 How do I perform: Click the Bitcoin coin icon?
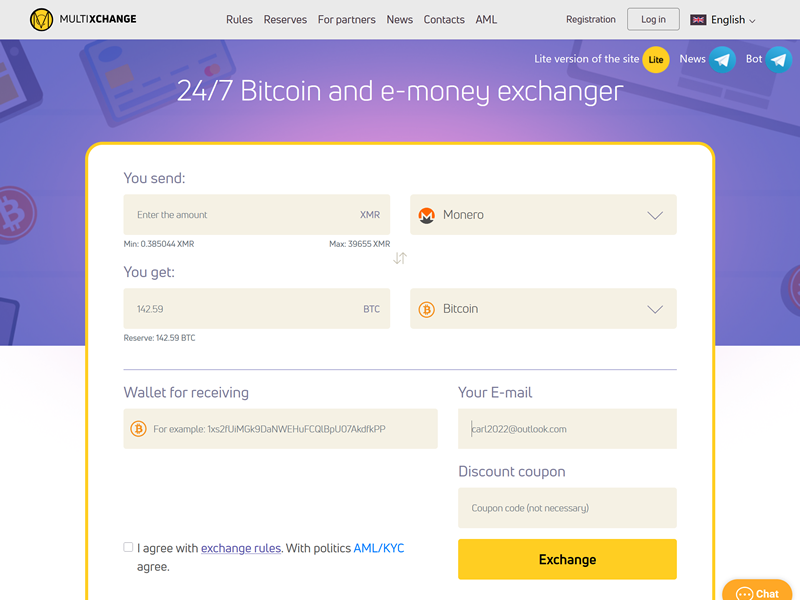coord(426,308)
